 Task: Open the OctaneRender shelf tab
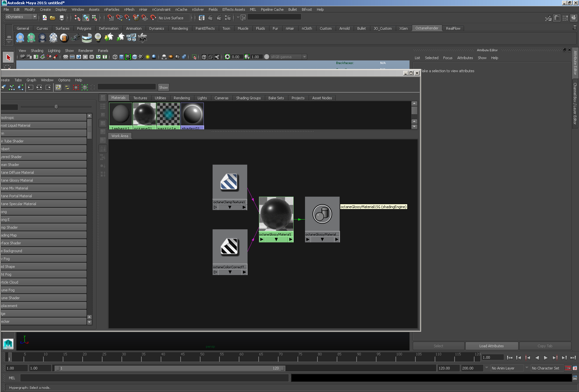pos(427,28)
